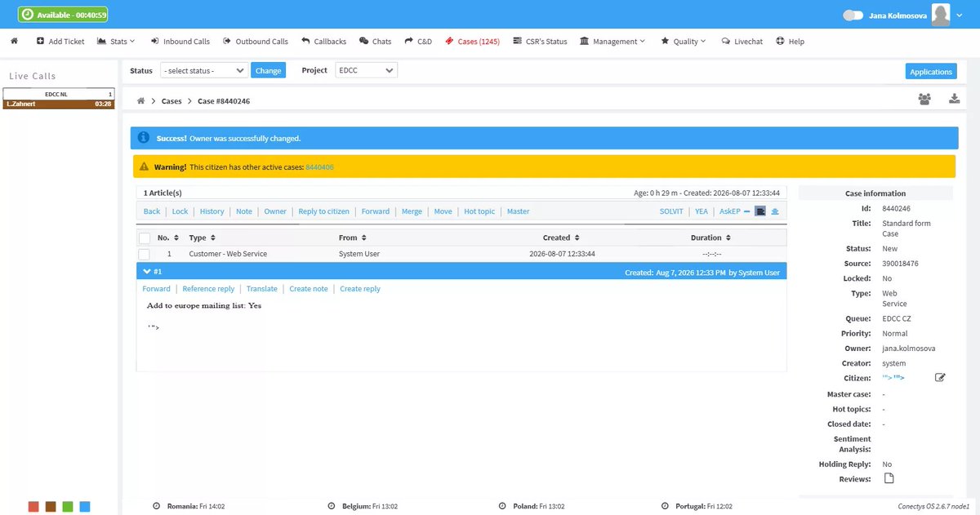
Task: Click Hot topic in the case toolbar
Action: pos(479,211)
